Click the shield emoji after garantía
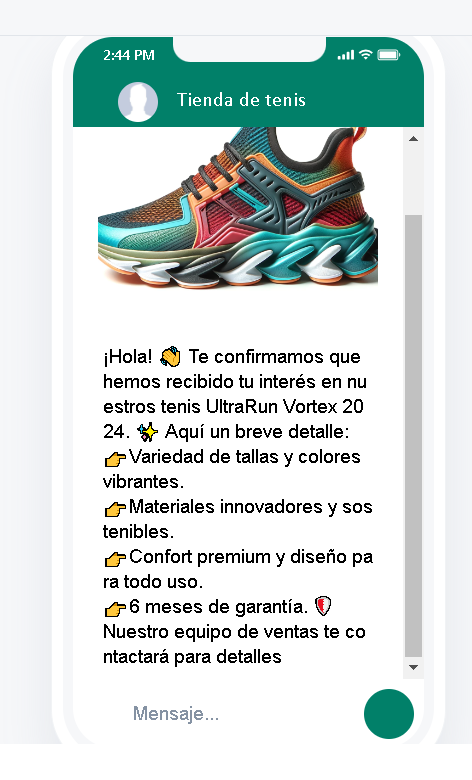 coord(323,606)
